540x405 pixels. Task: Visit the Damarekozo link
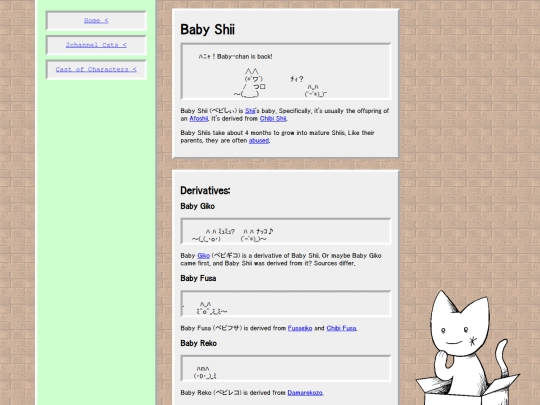coord(305,393)
